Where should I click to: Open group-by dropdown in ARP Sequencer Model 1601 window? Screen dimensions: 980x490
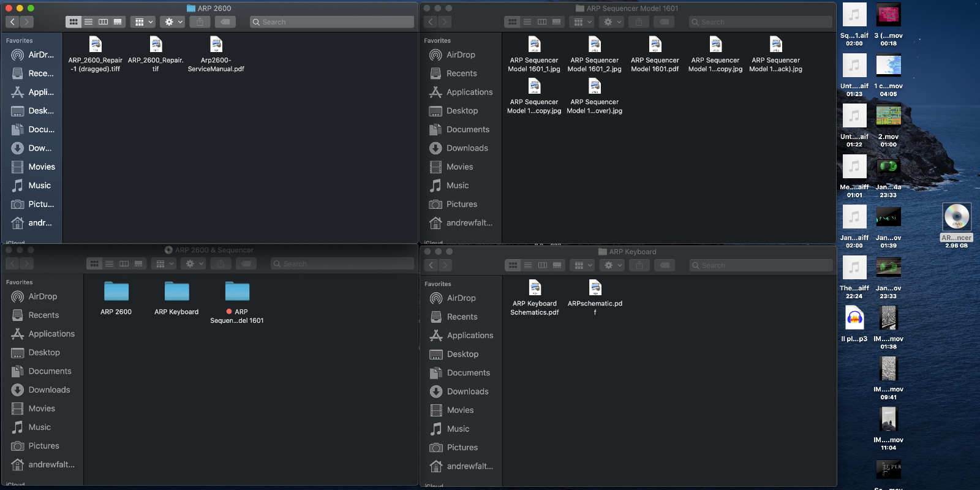(582, 22)
